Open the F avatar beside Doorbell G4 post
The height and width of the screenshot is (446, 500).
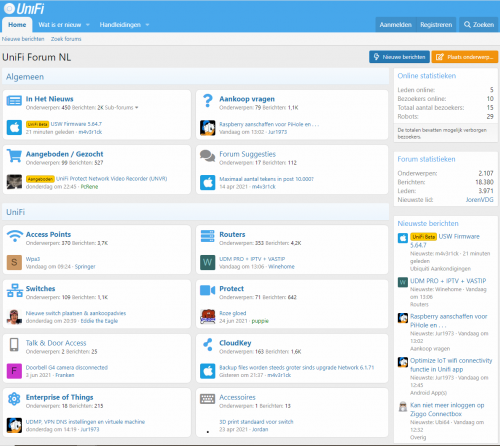[14, 371]
